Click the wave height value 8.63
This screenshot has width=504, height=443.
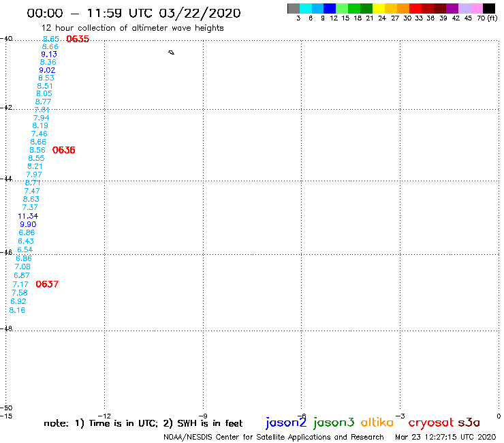pos(31,199)
